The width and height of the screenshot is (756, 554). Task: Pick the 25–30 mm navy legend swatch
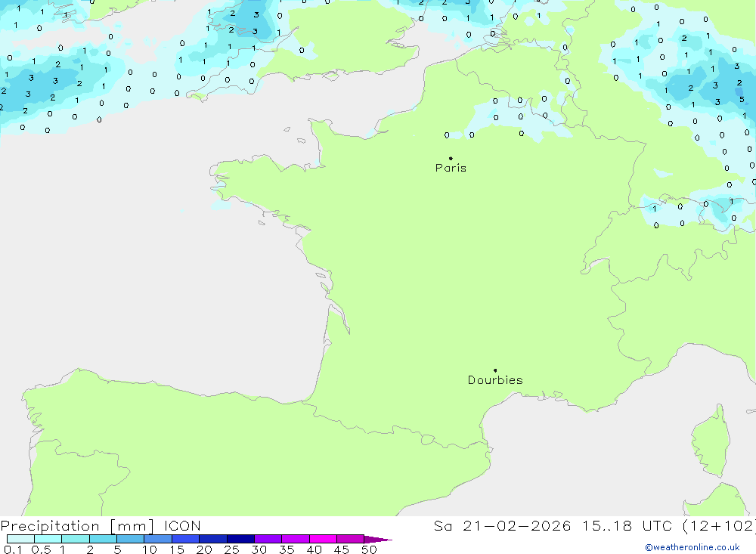point(240,539)
